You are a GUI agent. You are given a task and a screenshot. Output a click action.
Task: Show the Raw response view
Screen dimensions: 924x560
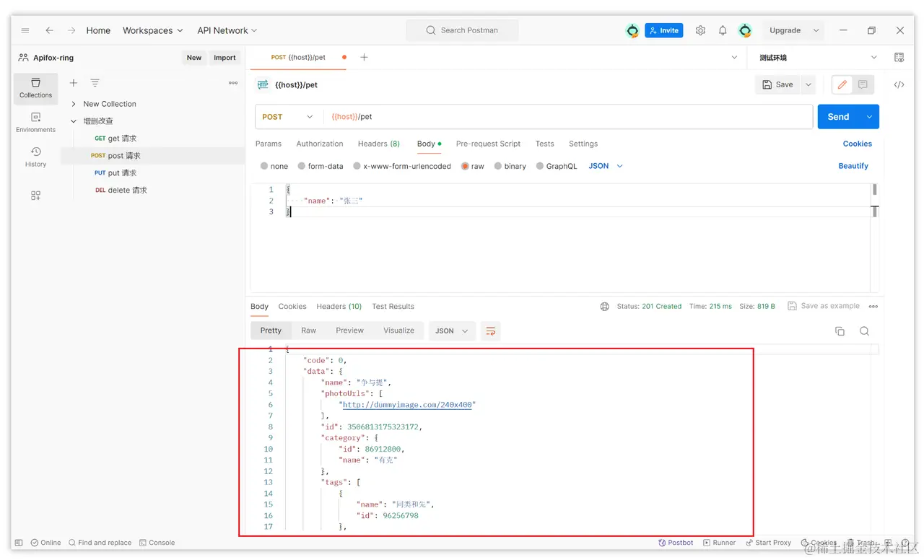pos(309,331)
